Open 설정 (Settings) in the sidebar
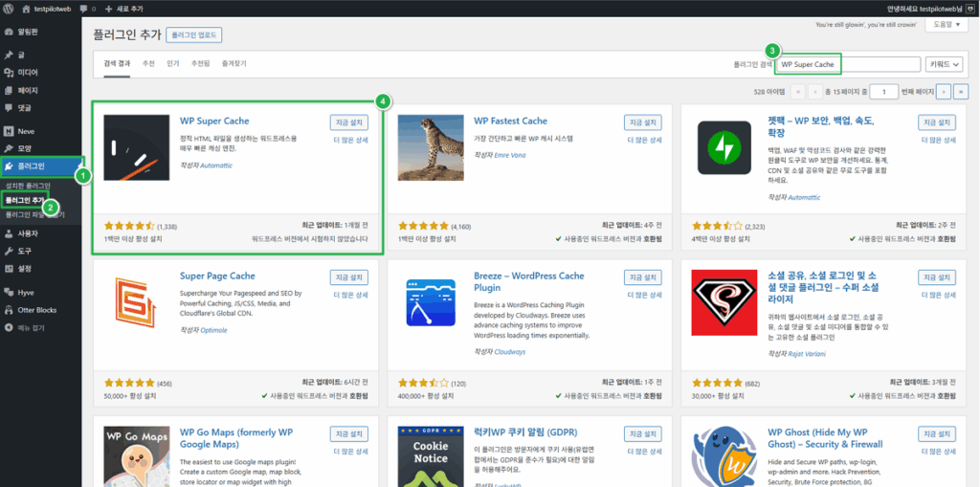This screenshot has height=487, width=980. click(24, 268)
